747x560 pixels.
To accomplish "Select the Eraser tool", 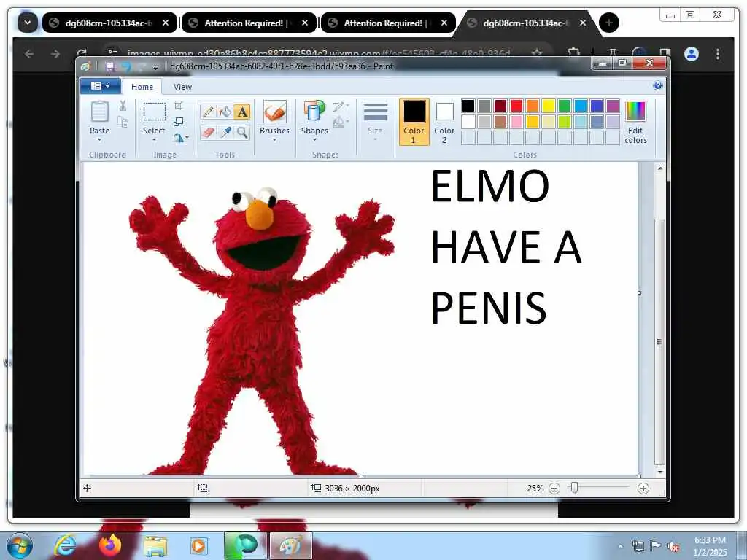I will tap(208, 132).
